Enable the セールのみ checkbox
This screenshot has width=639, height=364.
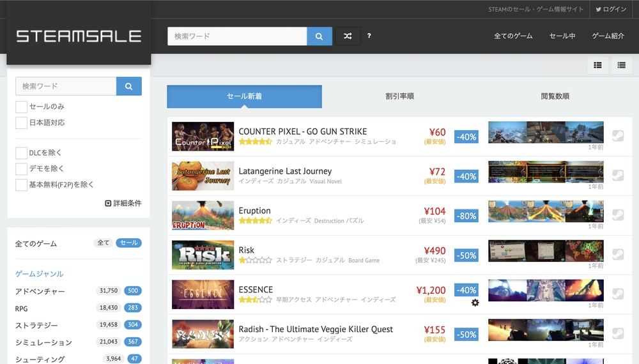(22, 107)
